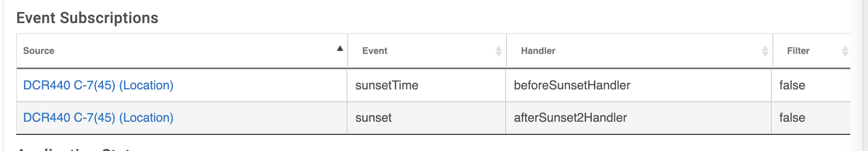Click the Event Subscriptions heading
This screenshot has height=151, width=868.
[87, 18]
